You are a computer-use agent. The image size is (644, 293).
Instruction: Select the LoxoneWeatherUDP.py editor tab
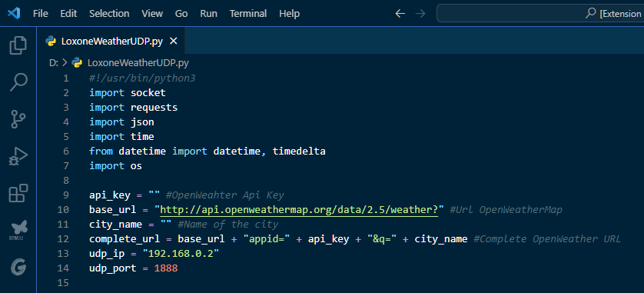coord(111,41)
